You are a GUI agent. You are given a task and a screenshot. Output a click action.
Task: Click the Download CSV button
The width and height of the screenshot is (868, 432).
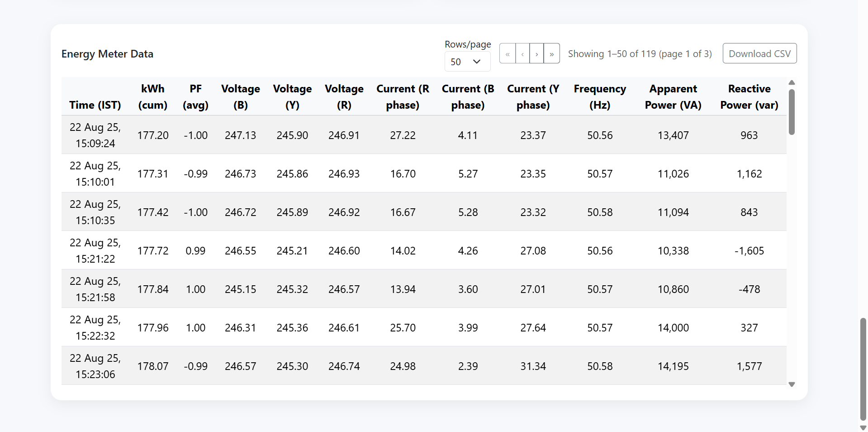coord(759,53)
